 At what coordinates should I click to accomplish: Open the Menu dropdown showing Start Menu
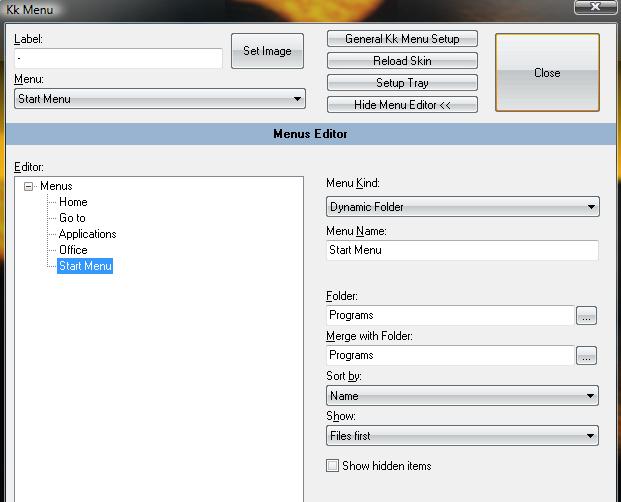tap(160, 99)
